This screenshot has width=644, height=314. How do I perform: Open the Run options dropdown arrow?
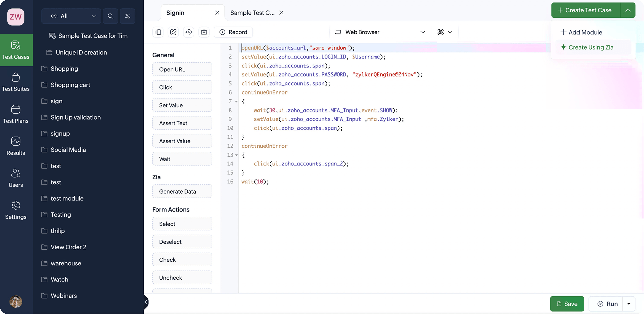pyautogui.click(x=629, y=304)
